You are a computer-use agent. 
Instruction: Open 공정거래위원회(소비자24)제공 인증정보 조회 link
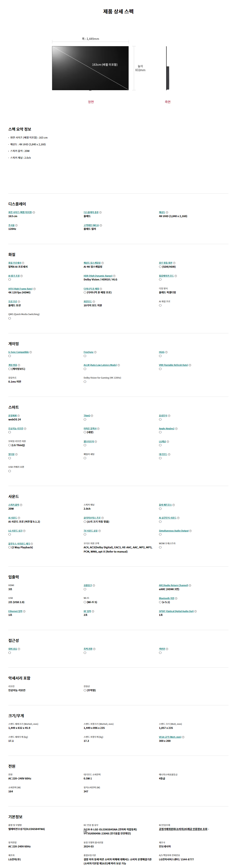pos(183,829)
